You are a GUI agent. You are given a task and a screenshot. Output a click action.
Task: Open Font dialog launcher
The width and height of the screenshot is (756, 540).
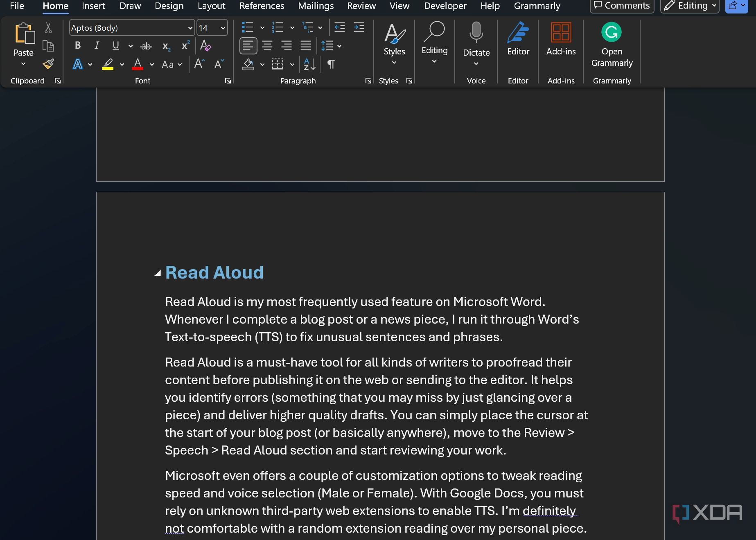point(228,81)
